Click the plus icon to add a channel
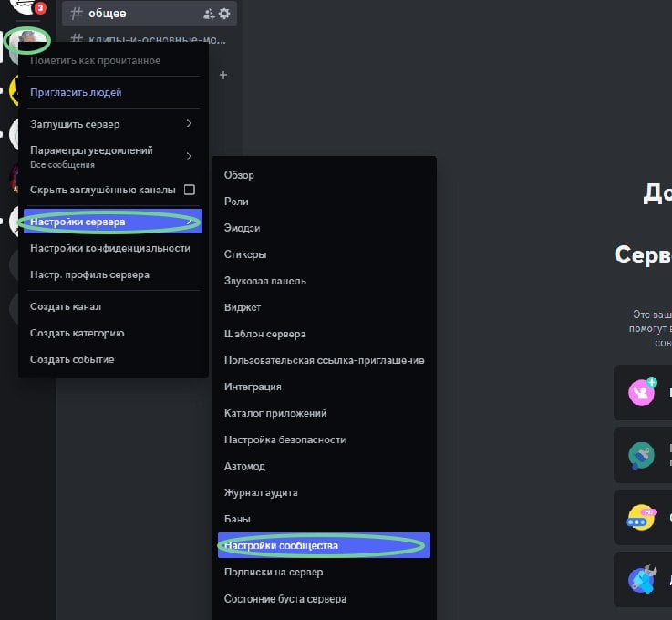 [223, 76]
